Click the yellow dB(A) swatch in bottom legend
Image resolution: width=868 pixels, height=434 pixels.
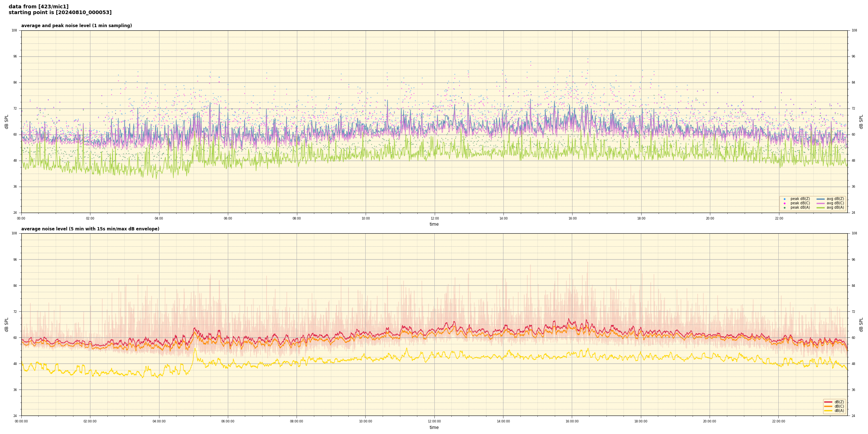tap(828, 410)
